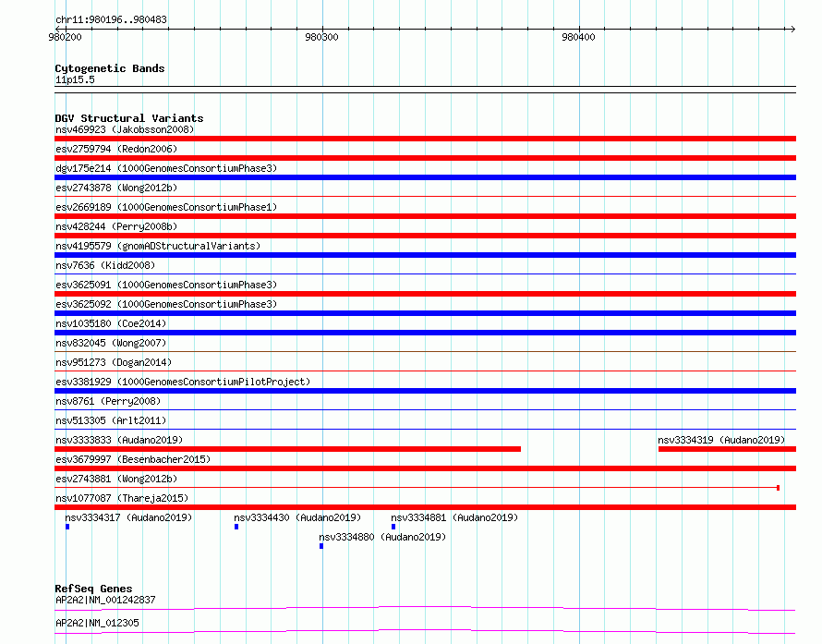Click the RefSeq Genes track heading
The width and height of the screenshot is (822, 644).
93,589
